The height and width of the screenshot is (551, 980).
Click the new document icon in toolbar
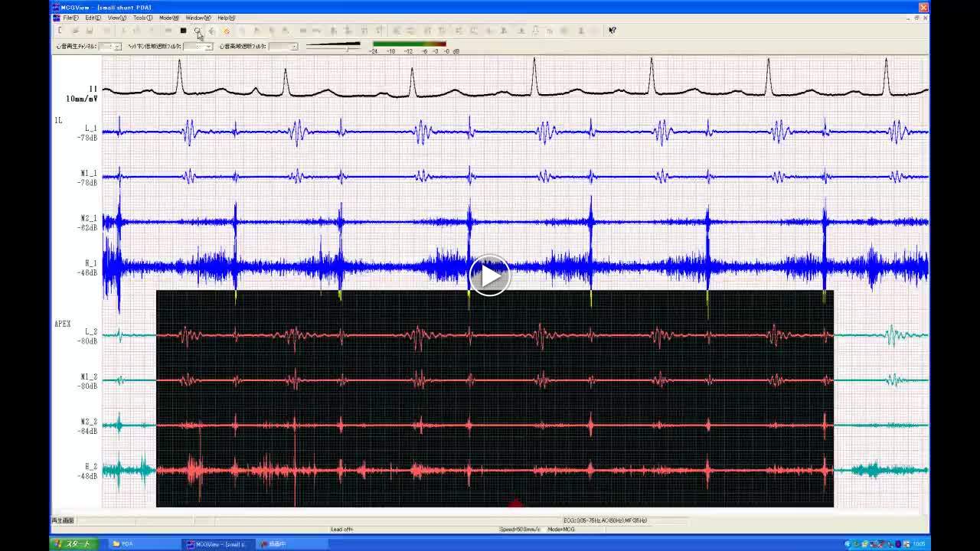[60, 31]
